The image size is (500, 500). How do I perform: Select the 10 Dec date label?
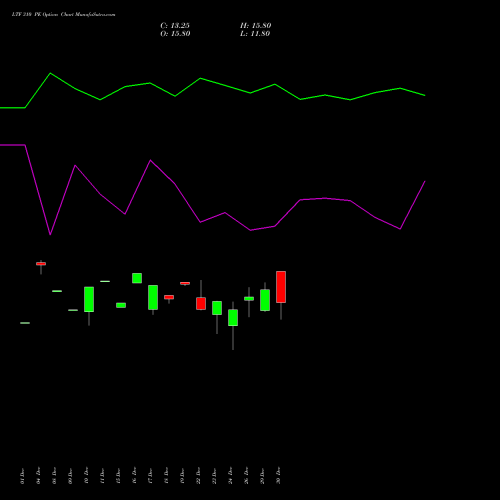click(86, 476)
